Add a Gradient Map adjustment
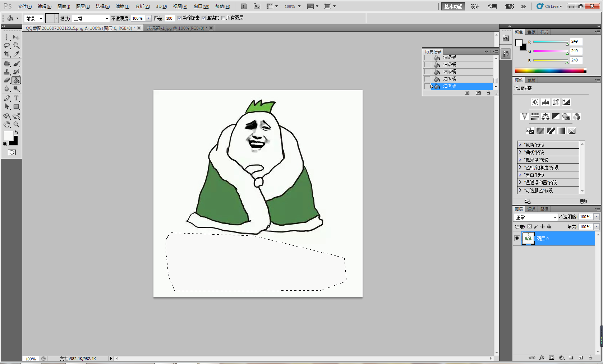603x364 pixels. point(561,131)
